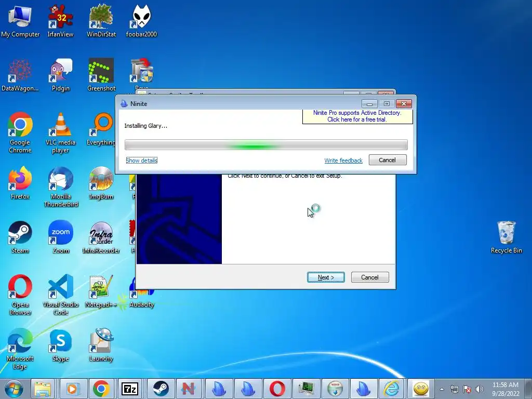Open Internet Explorer from the taskbar

tap(392, 389)
